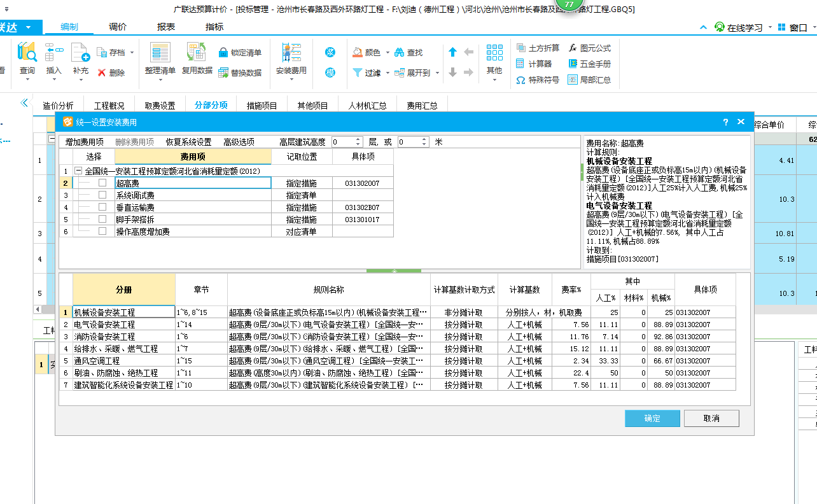Viewport: 817px width, 504px height.
Task: Open the 费用汇总 tab
Action: [x=422, y=106]
